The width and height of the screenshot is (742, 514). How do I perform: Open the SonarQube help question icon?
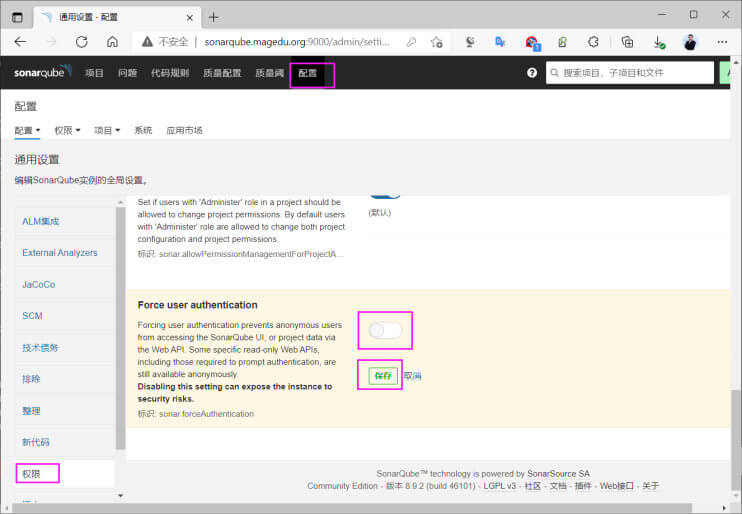pos(532,72)
